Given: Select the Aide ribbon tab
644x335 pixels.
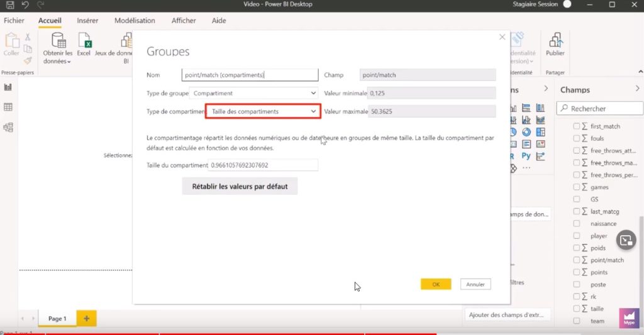Looking at the screenshot, I should coord(219,21).
